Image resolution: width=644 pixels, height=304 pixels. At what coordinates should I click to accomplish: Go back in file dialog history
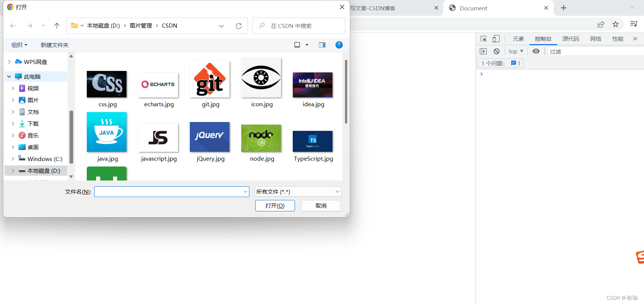pos(13,26)
